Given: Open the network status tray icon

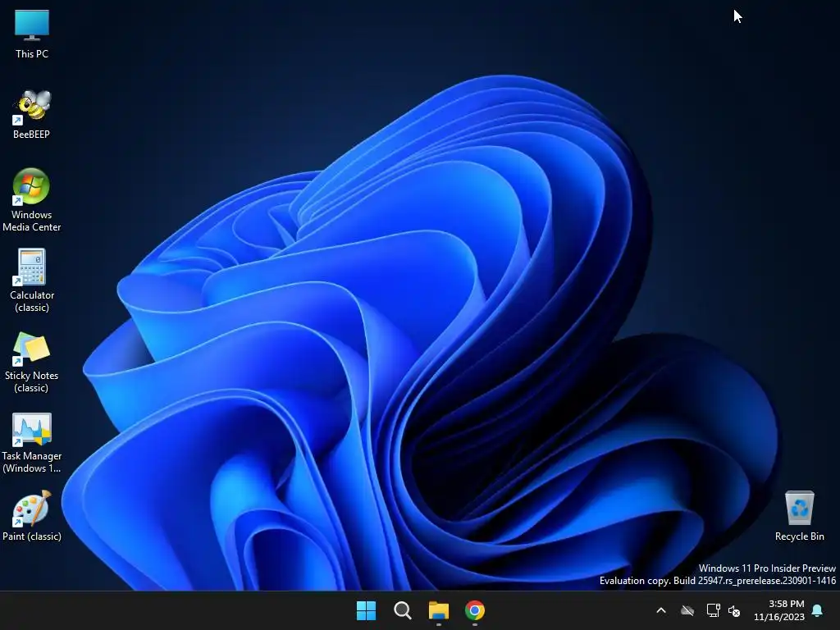Looking at the screenshot, I should click(713, 610).
